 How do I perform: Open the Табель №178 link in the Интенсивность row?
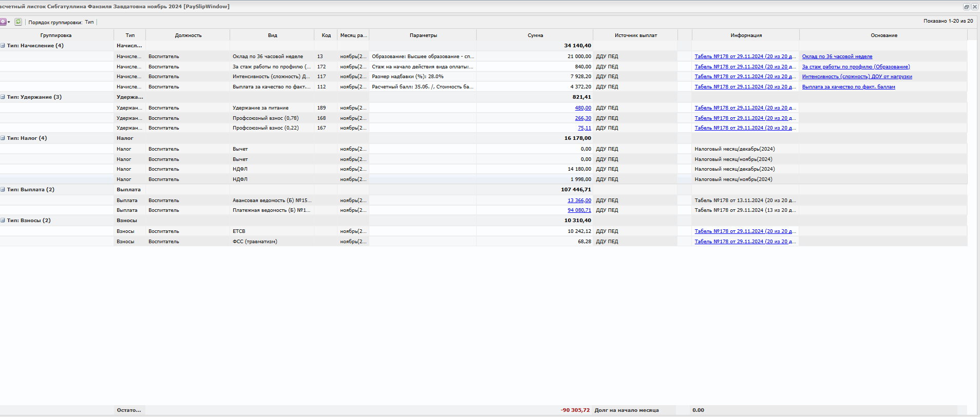tap(745, 77)
